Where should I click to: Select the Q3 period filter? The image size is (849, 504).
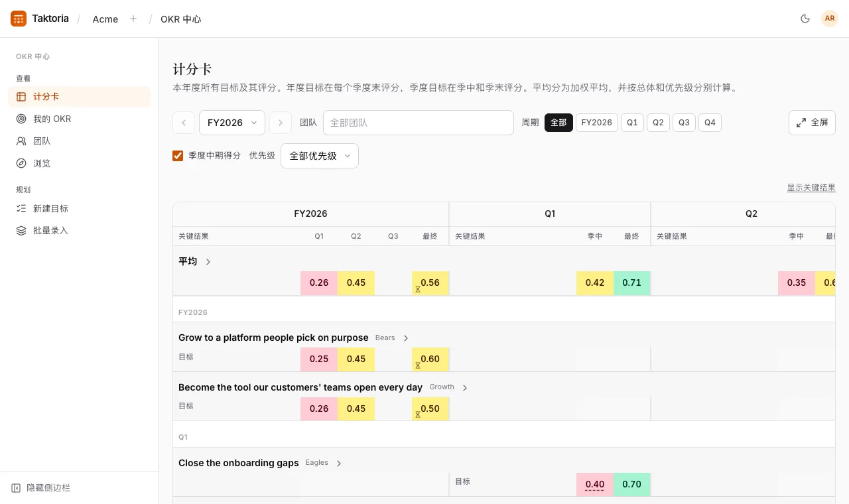click(x=684, y=123)
